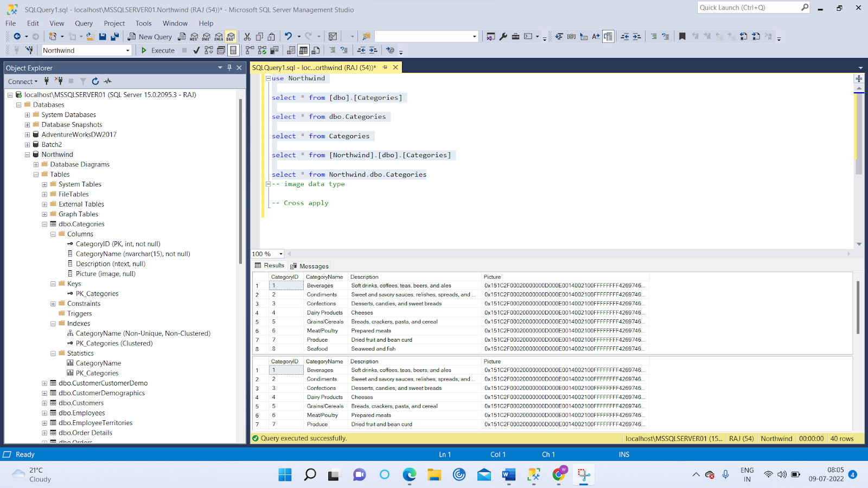Toggle Include Live Query Statistics
The height and width of the screenshot is (488, 868).
262,50
